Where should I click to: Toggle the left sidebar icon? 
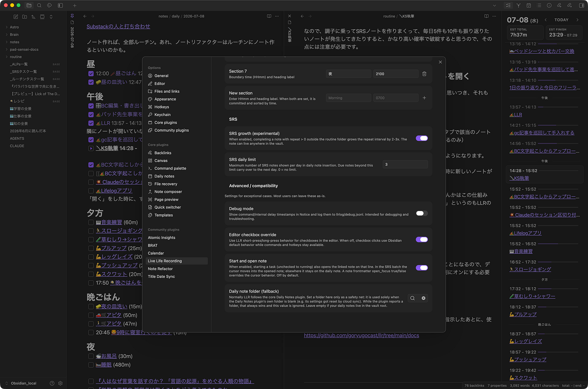(60, 6)
